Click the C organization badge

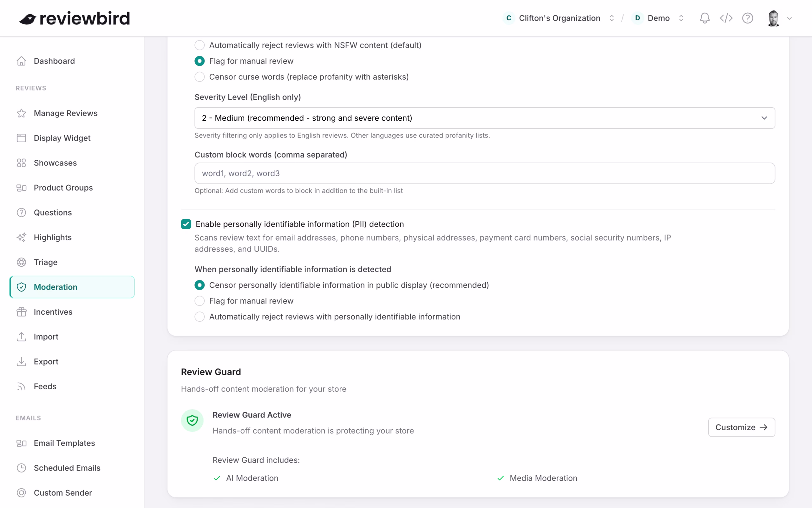pos(509,18)
